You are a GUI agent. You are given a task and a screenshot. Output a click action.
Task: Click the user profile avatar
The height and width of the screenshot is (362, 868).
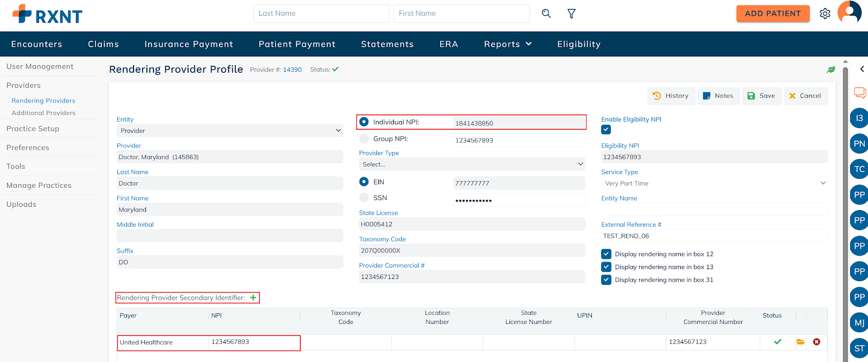[849, 12]
